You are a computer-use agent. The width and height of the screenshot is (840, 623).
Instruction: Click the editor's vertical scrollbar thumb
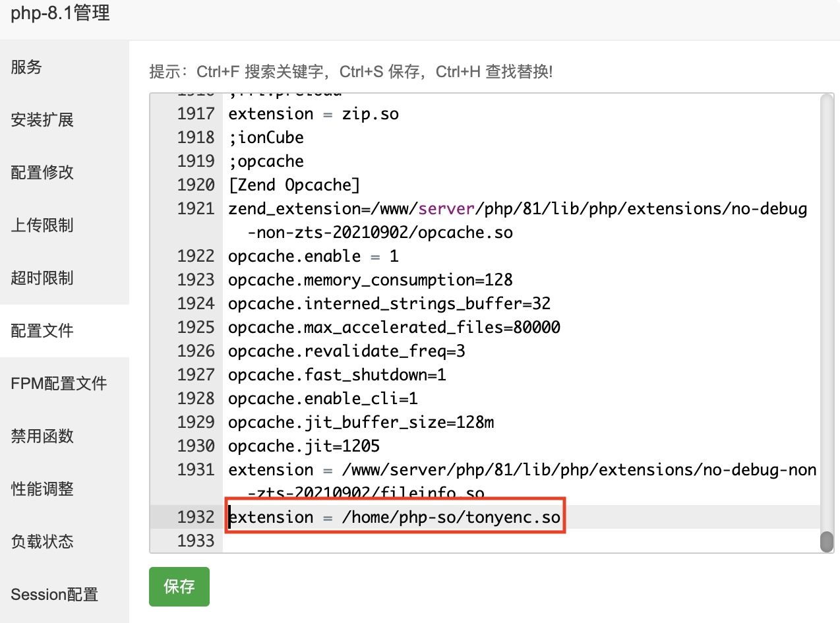[x=826, y=541]
